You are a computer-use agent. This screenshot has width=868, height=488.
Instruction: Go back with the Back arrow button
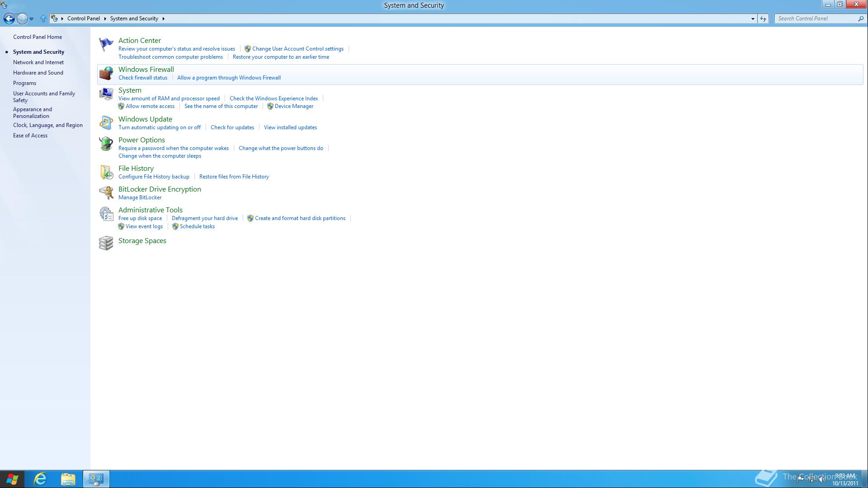9,19
